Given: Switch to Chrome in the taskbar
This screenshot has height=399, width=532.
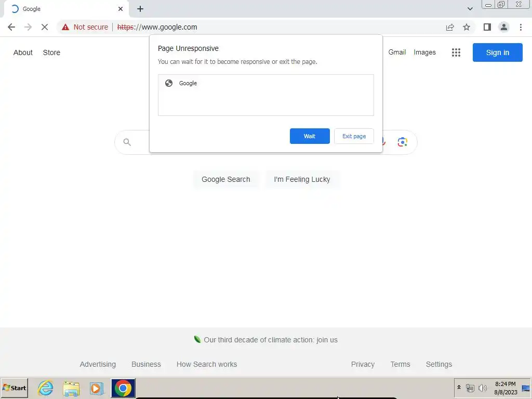Looking at the screenshot, I should (123, 388).
